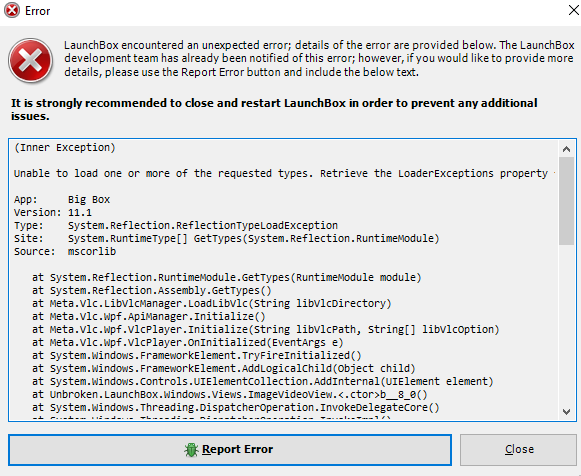This screenshot has width=581, height=476.
Task: Click the 'App: Big Box' line
Action: (x=62, y=199)
